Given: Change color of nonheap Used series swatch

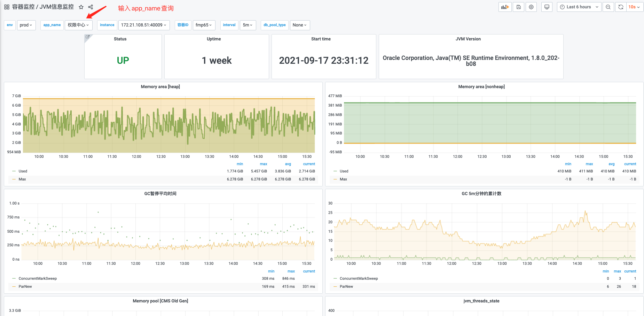Looking at the screenshot, I should (335, 171).
